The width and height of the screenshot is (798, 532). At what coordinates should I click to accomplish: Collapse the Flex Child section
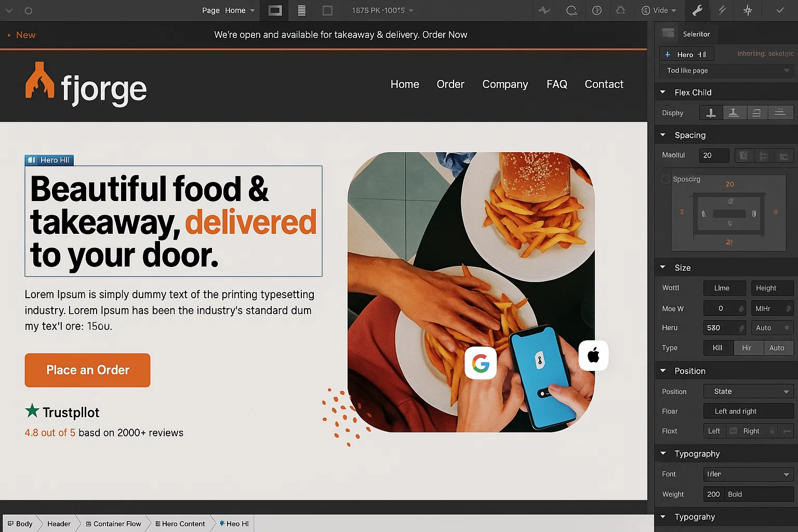pos(663,92)
